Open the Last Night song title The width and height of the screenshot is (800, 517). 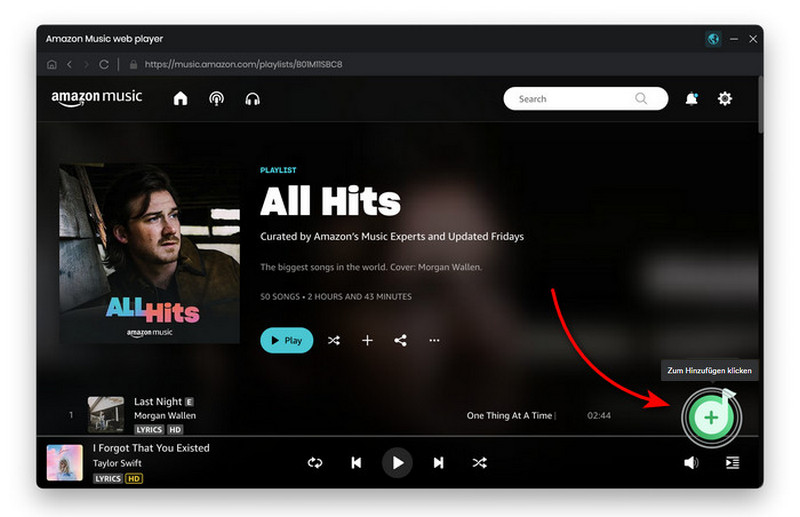[x=158, y=402]
